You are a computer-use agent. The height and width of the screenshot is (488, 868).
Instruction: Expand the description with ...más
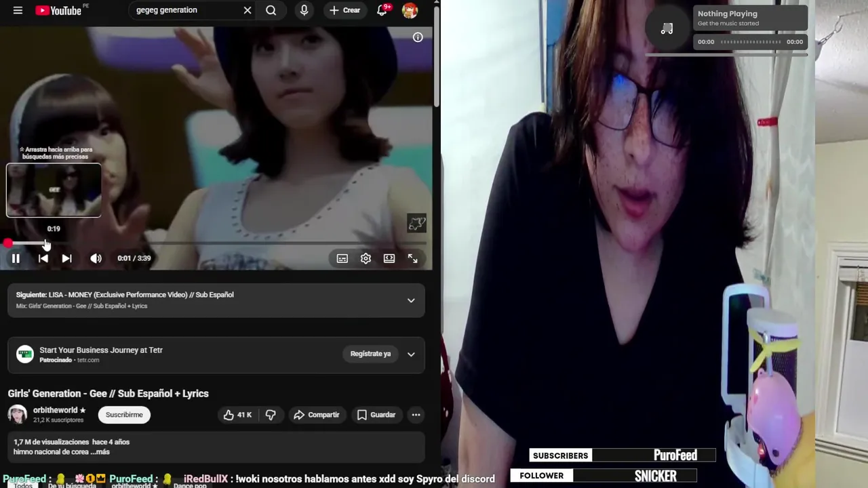(100, 452)
